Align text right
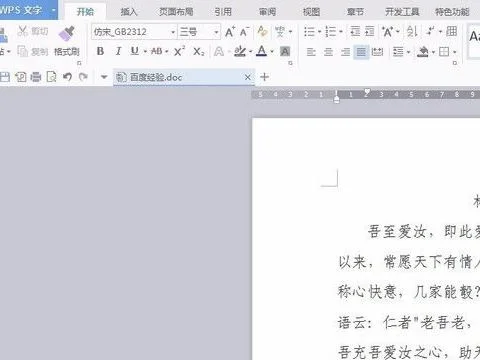This screenshot has width=480, height=360. tap(345, 52)
